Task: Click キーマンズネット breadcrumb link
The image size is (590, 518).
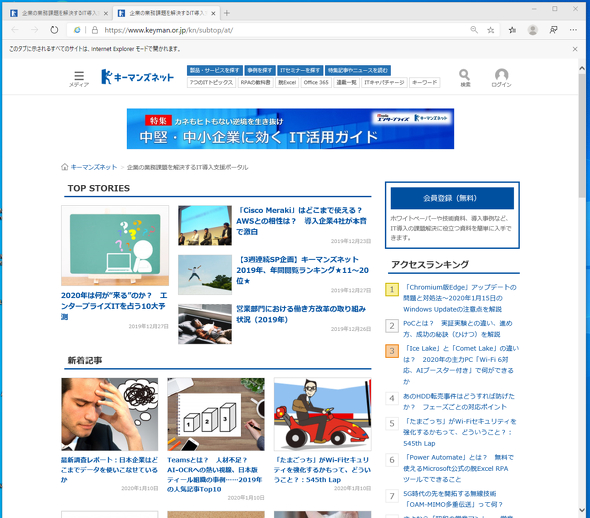Action: 94,167
